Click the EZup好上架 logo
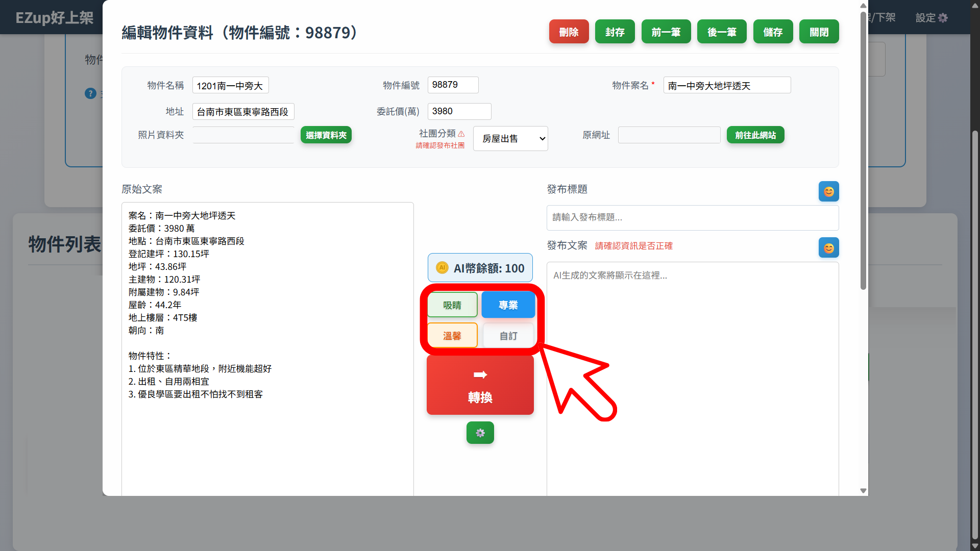 (55, 18)
